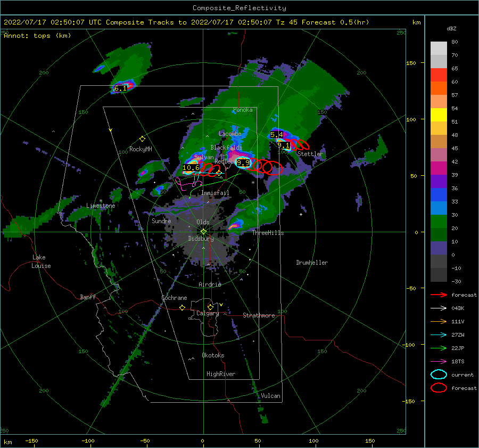
Task: Click the storm cell labeled 9.9
Action: 243,163
